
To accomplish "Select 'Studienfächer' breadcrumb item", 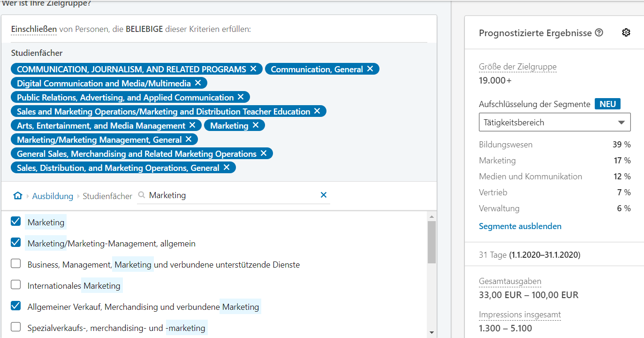I will pos(107,196).
